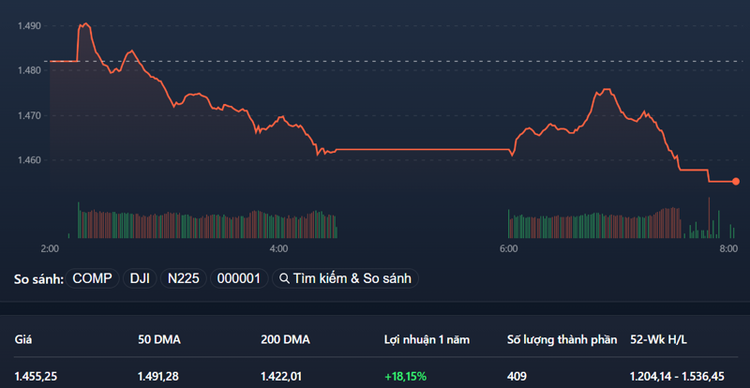The image size is (750, 388).
Task: Select 000001 comparison chip
Action: tap(239, 278)
